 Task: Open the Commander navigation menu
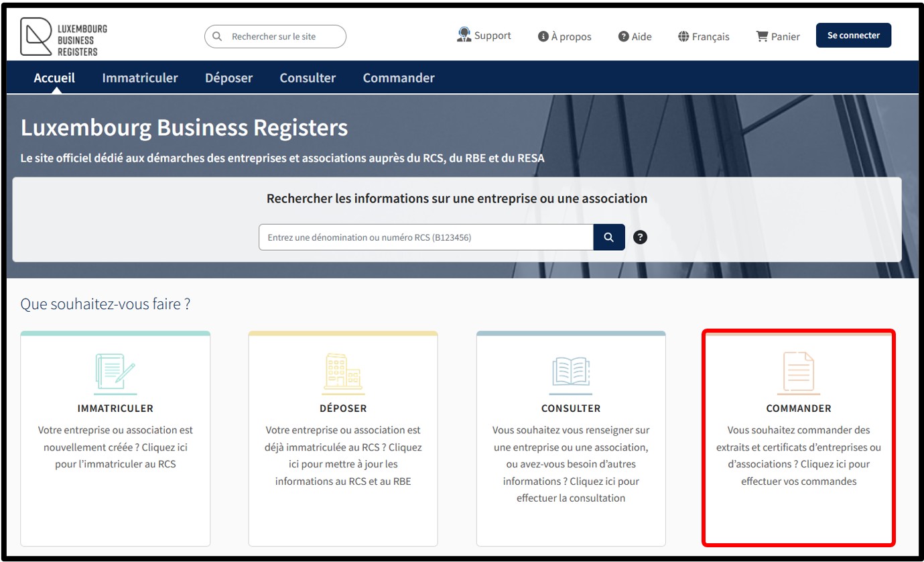399,78
